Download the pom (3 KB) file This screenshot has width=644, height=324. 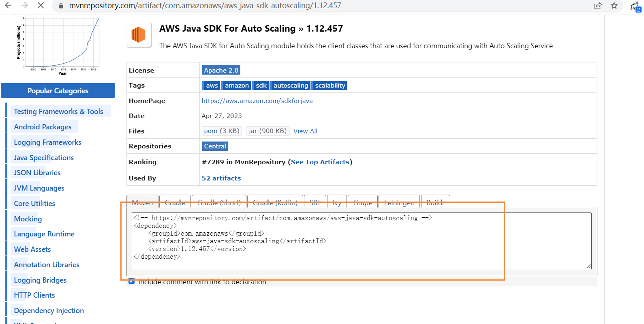[x=222, y=131]
